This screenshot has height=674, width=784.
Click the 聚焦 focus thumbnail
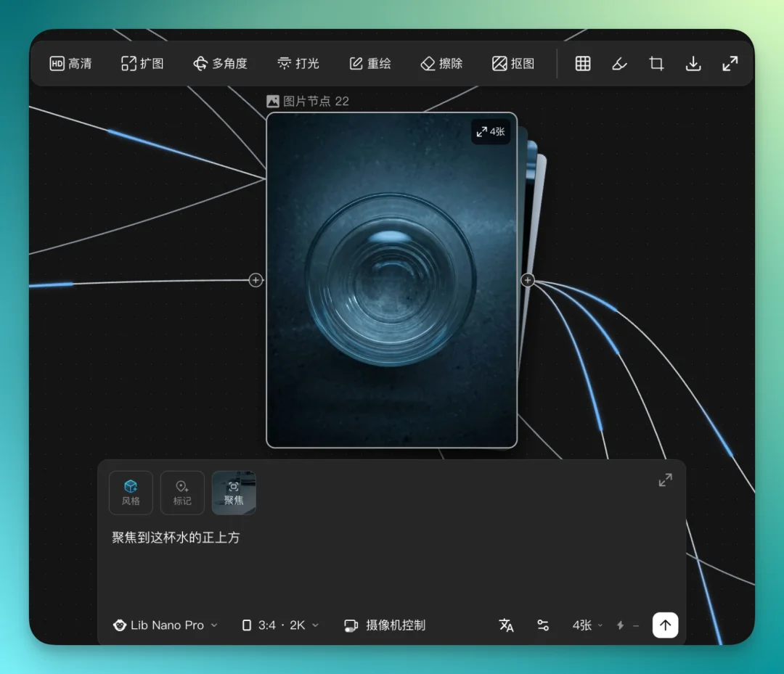click(234, 493)
